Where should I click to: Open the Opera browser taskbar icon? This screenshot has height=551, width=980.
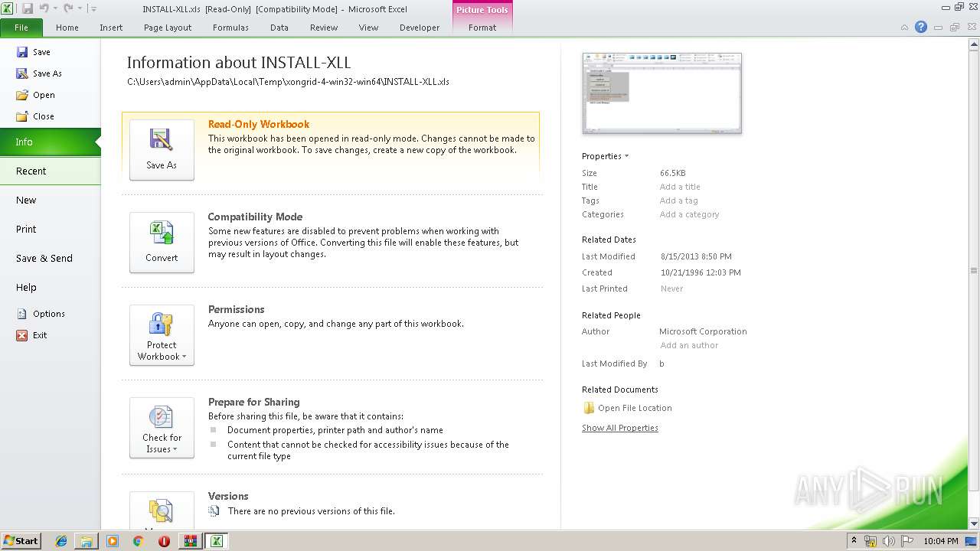click(x=164, y=541)
